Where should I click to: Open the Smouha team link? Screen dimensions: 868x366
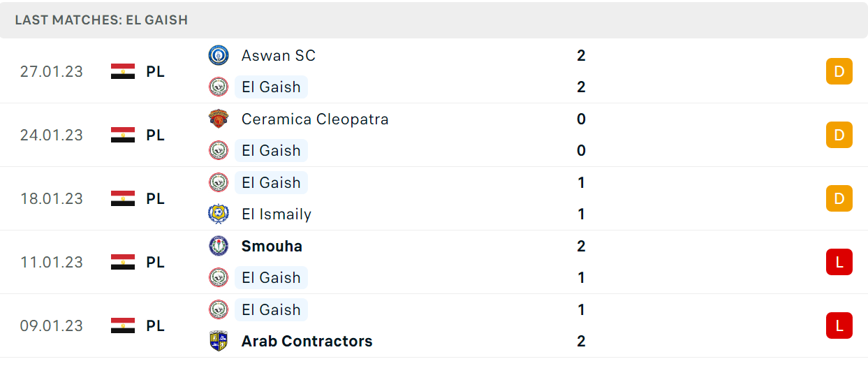(272, 246)
